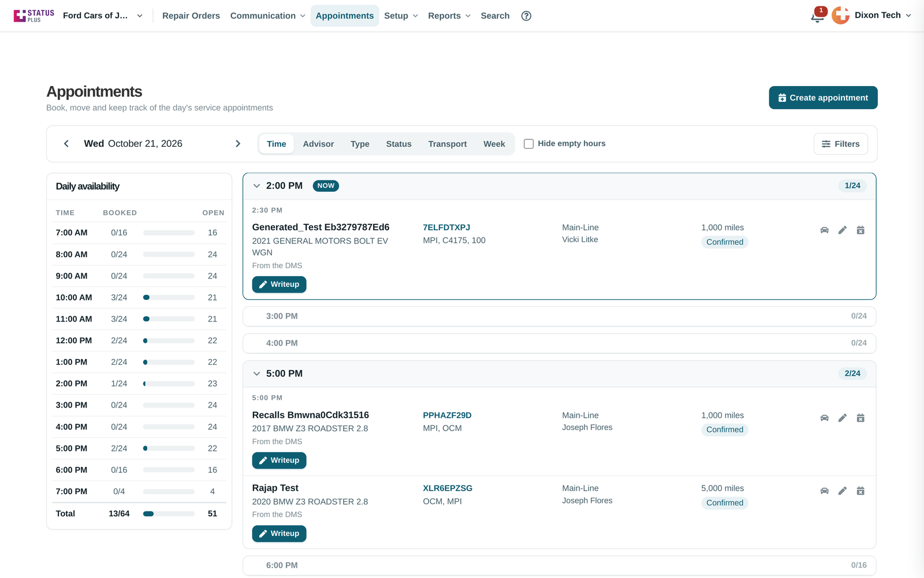Open repair order link XLR6EPZSG
This screenshot has width=924, height=578.
448,488
